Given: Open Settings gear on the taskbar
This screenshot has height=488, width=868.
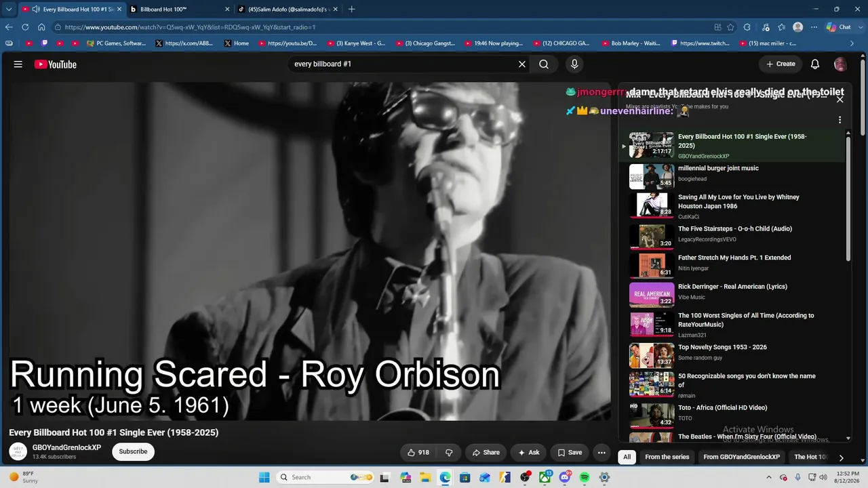Looking at the screenshot, I should (604, 477).
